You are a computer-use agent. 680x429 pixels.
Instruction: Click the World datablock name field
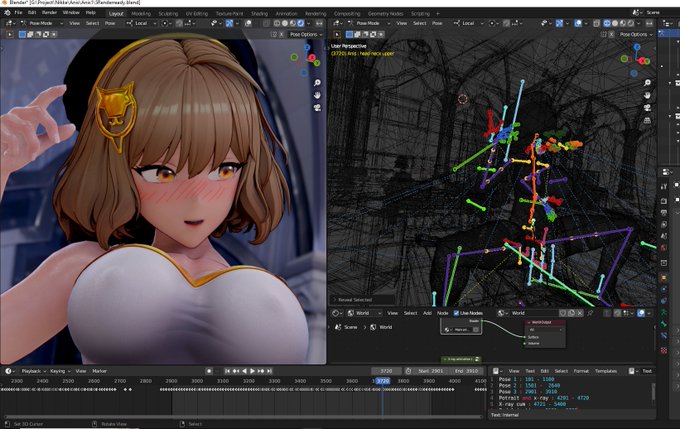point(533,313)
